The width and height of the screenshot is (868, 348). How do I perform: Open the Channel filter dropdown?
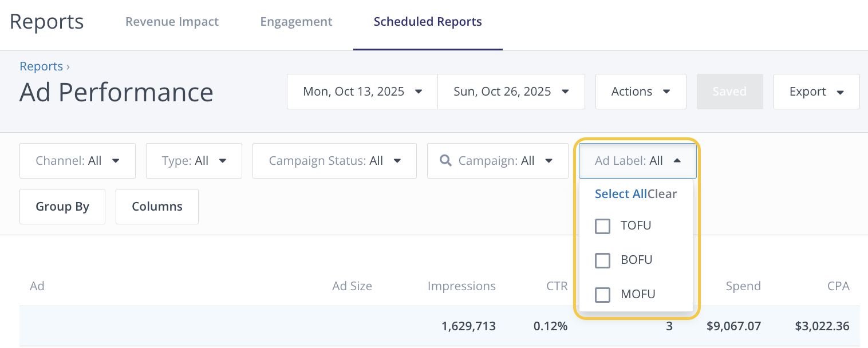point(77,161)
